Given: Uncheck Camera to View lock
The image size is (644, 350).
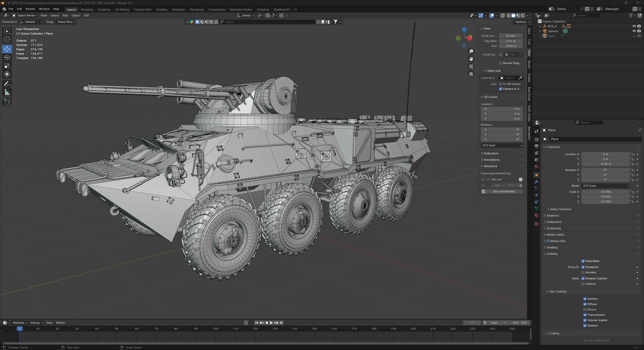Looking at the screenshot, I should coord(500,89).
